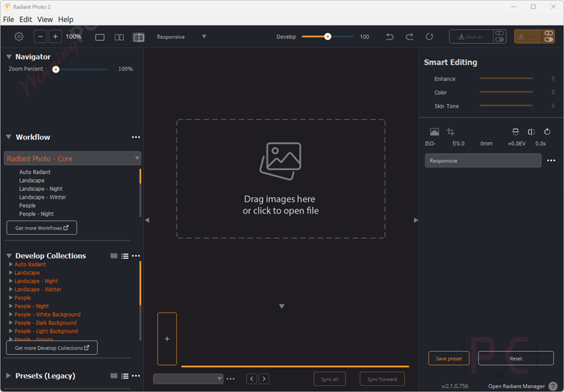Collapse the Develop Collections panel
Screen dimensions: 564x392
pyautogui.click(x=9, y=256)
